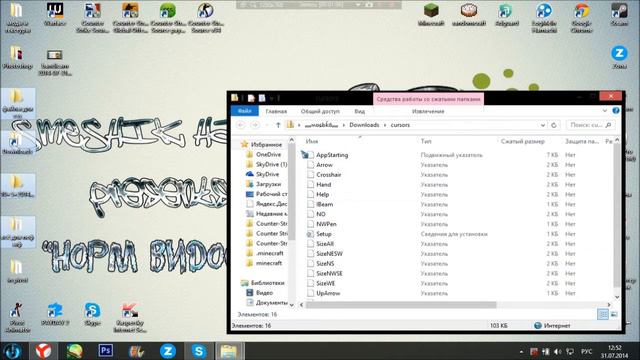Image resolution: width=640 pixels, height=360 pixels.
Task: Show hidden system tray icons
Action: click(x=521, y=351)
